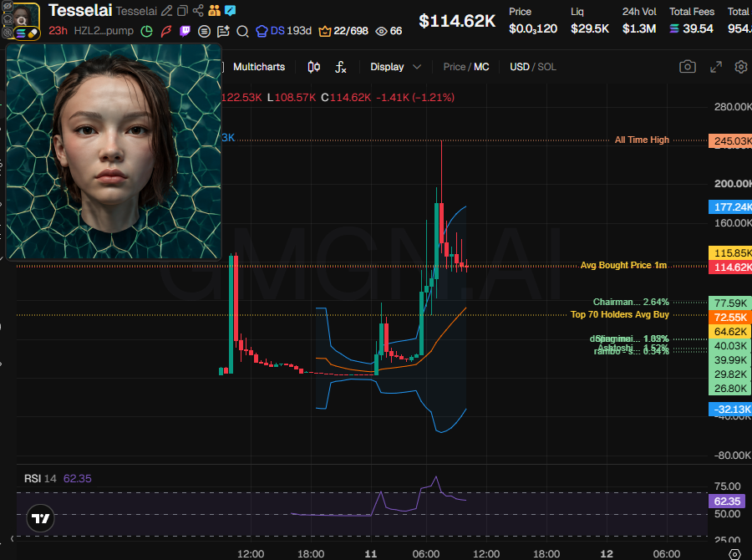Click the Solana logo on avatar badge
Screen dimensions: 752x560
21,33
